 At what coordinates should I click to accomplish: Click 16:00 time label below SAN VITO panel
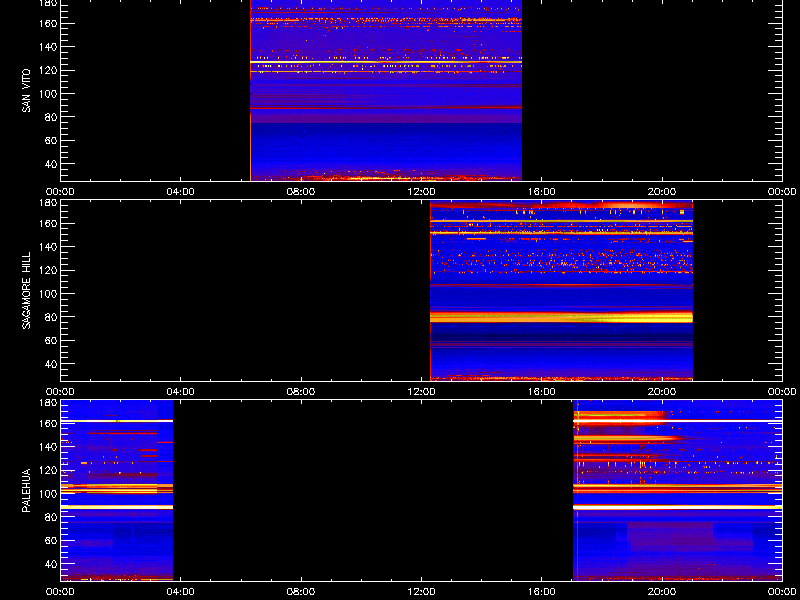pos(542,192)
